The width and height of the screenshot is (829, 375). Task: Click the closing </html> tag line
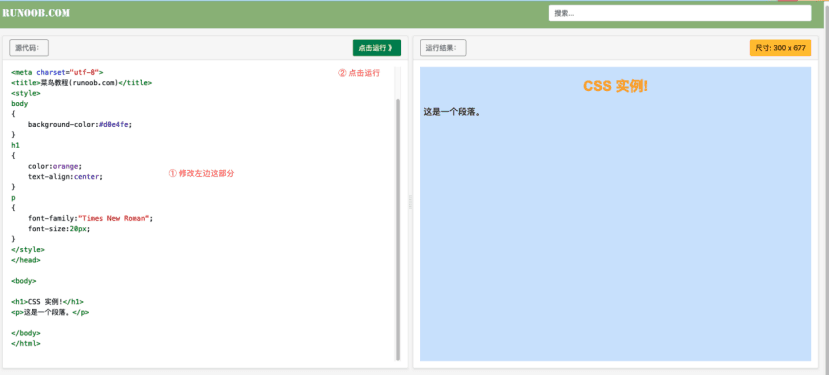[x=25, y=343]
